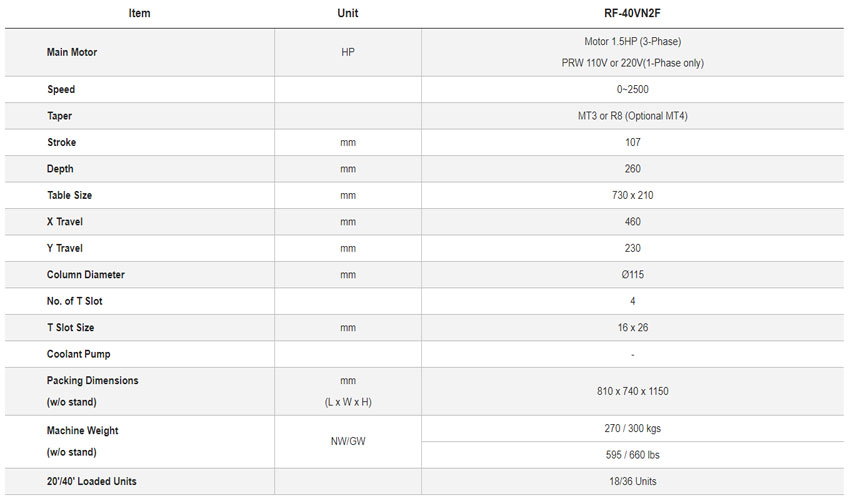Click the 270 / 300 kgs weight value
Viewport: 850px width, 500px height.
pyautogui.click(x=632, y=429)
